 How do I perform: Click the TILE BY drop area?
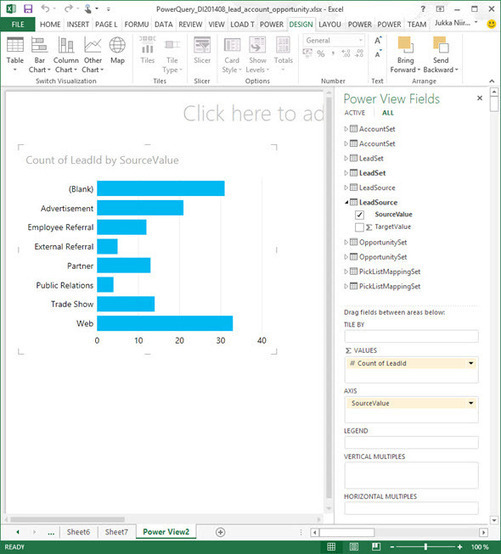point(411,336)
